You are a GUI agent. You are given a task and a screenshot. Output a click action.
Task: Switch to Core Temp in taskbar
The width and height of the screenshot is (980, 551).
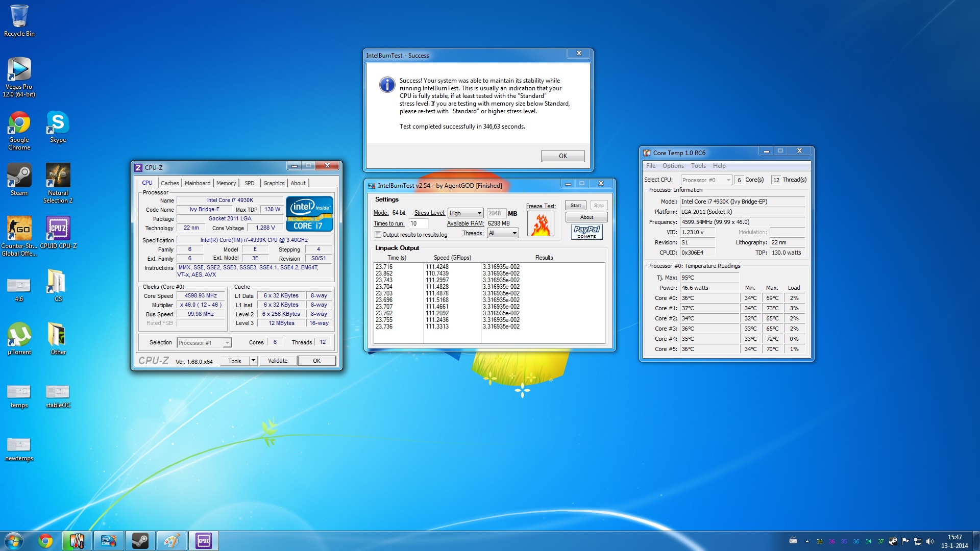click(x=77, y=541)
